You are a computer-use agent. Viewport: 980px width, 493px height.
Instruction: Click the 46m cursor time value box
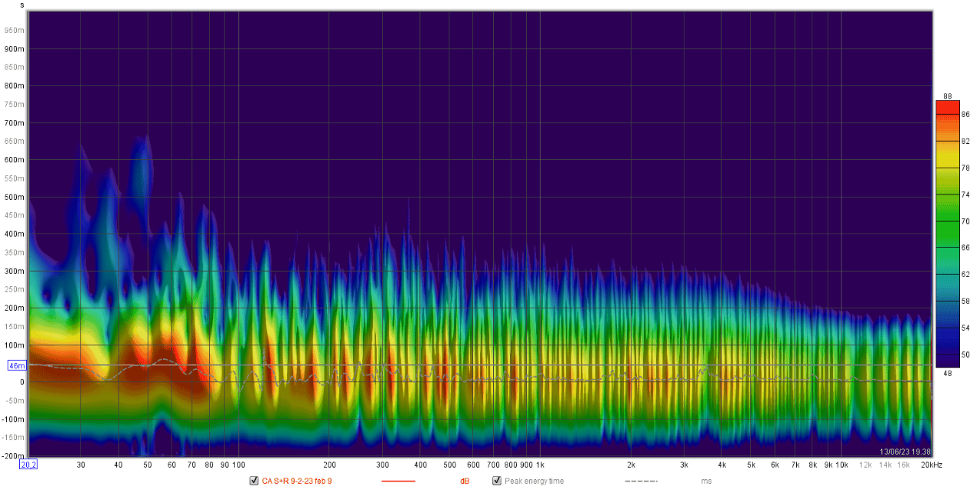click(x=17, y=366)
